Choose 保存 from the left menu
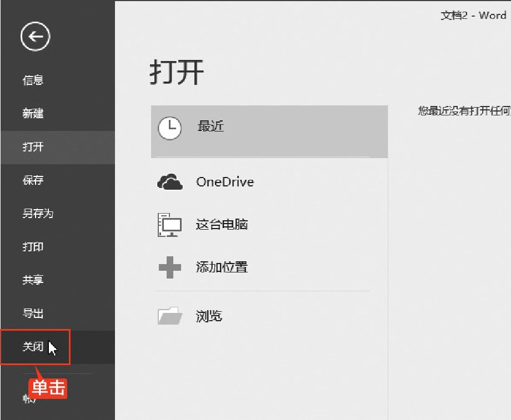Image resolution: width=511 pixels, height=420 pixels. pos(33,180)
